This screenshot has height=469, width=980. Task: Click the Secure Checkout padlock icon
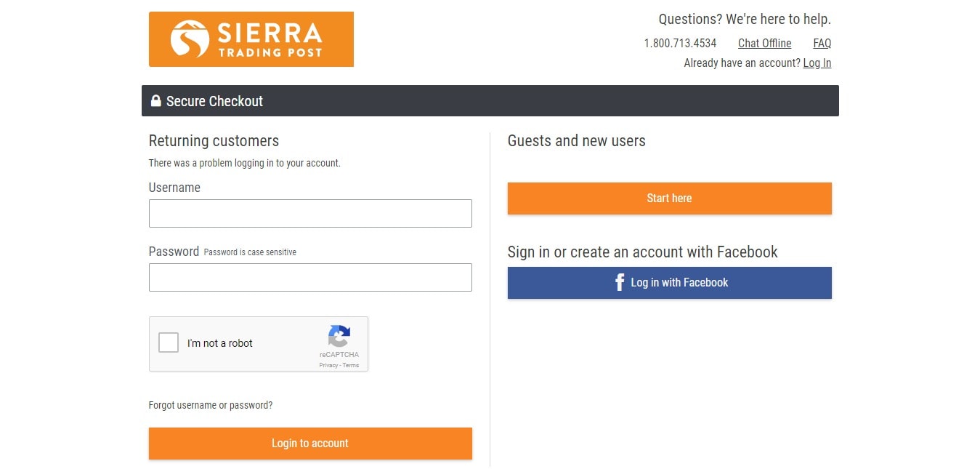[155, 100]
